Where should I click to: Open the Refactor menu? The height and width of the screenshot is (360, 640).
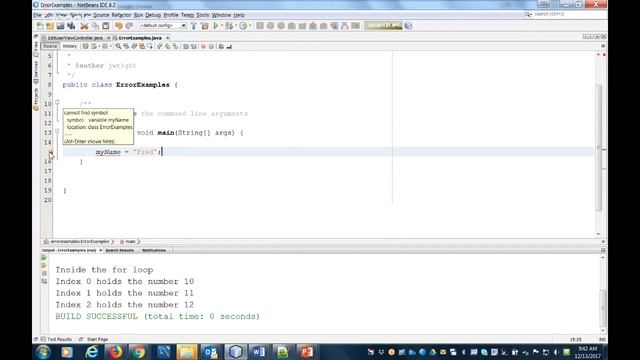click(x=121, y=15)
